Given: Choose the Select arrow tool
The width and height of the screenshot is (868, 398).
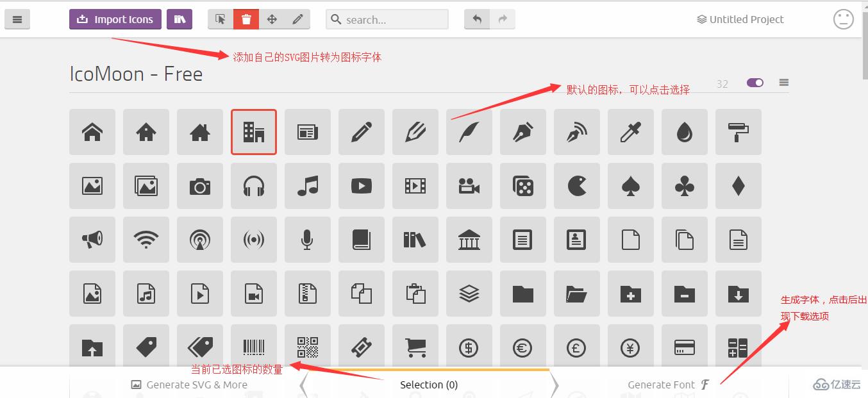Looking at the screenshot, I should point(221,19).
